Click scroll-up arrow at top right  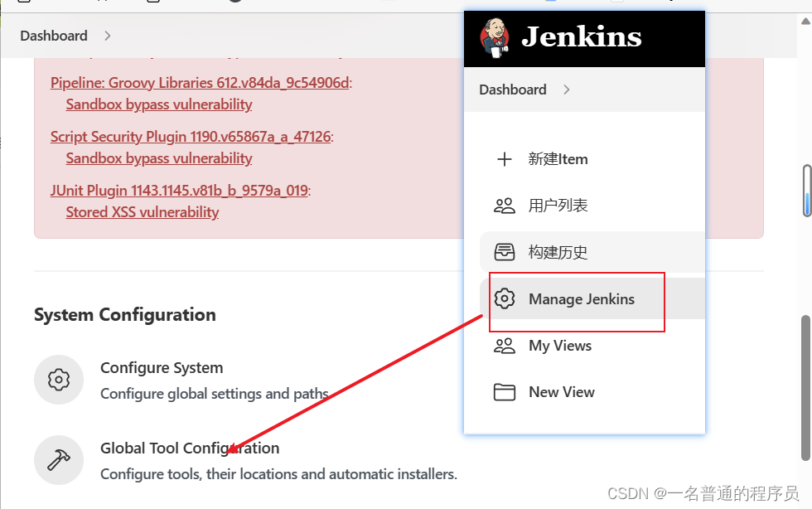(x=805, y=22)
